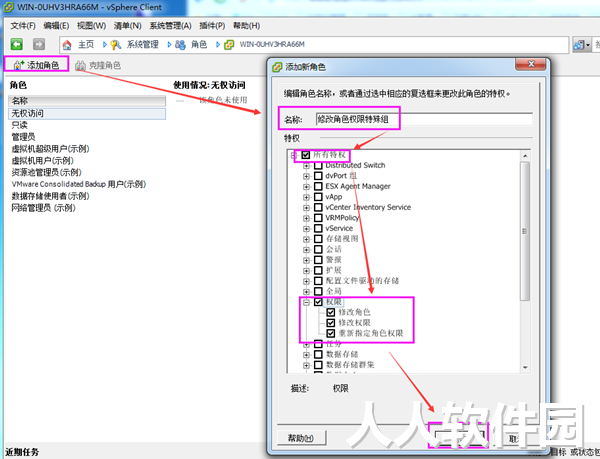Open the search scope dropdown arrow
The height and width of the screenshot is (459, 600).
[x=588, y=45]
